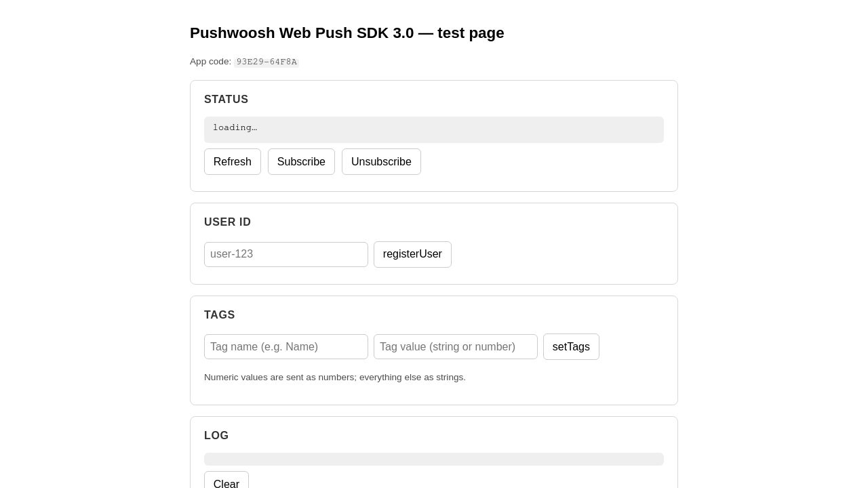
Task: Focus the user-123 User ID field
Action: point(286,254)
